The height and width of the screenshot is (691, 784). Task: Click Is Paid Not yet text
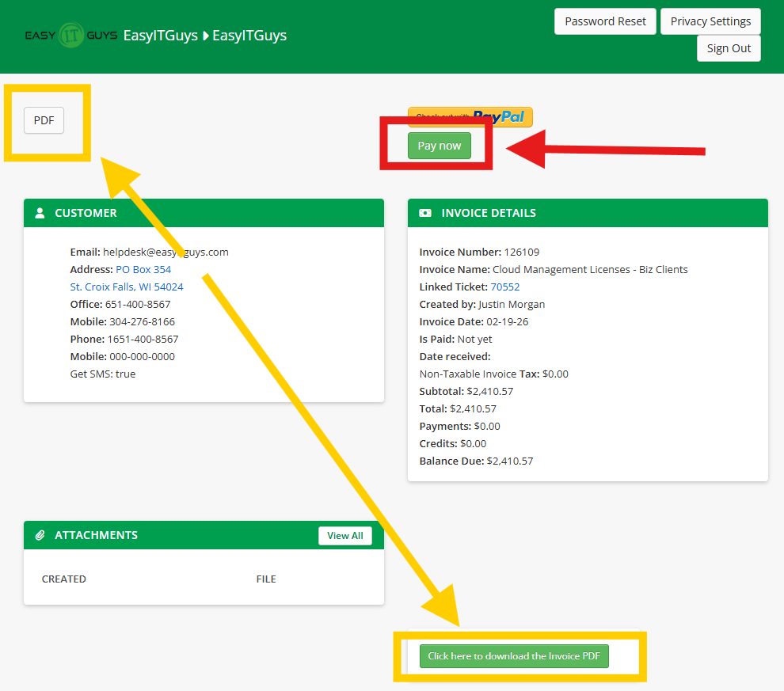point(455,340)
